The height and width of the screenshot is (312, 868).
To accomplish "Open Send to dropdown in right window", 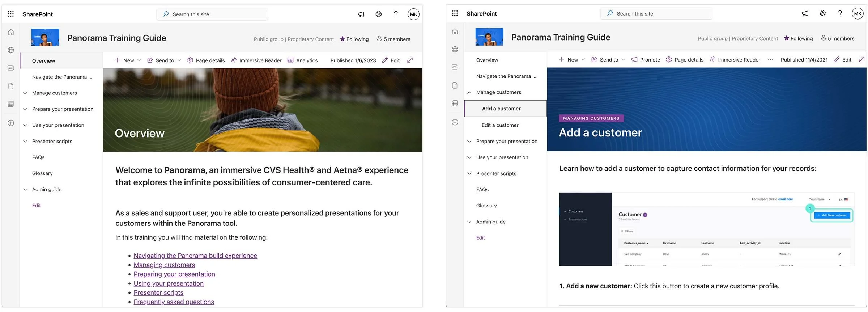I will [608, 59].
